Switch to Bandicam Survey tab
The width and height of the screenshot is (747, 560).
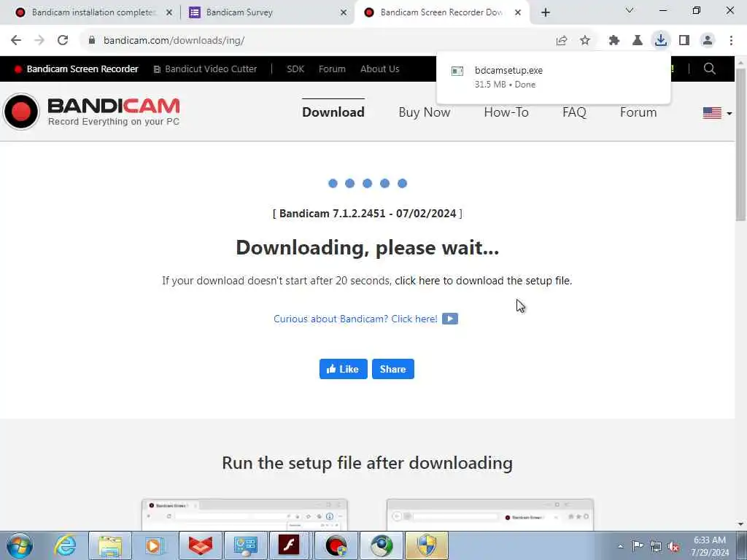coord(267,12)
